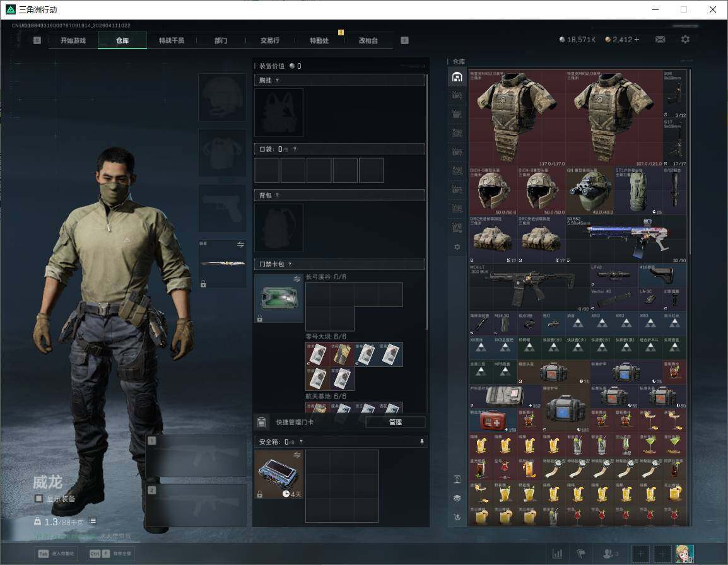
Task: Click the swap icon on melee slot
Action: pyautogui.click(x=240, y=245)
